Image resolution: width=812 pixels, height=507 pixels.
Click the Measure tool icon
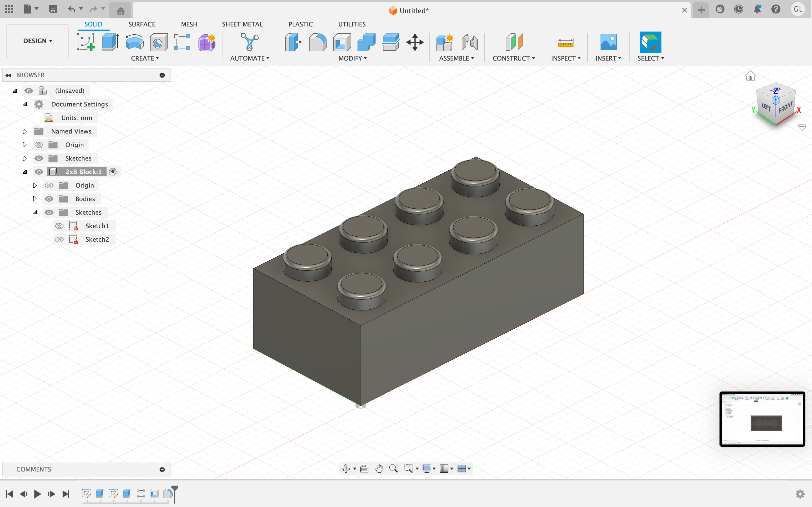(565, 43)
